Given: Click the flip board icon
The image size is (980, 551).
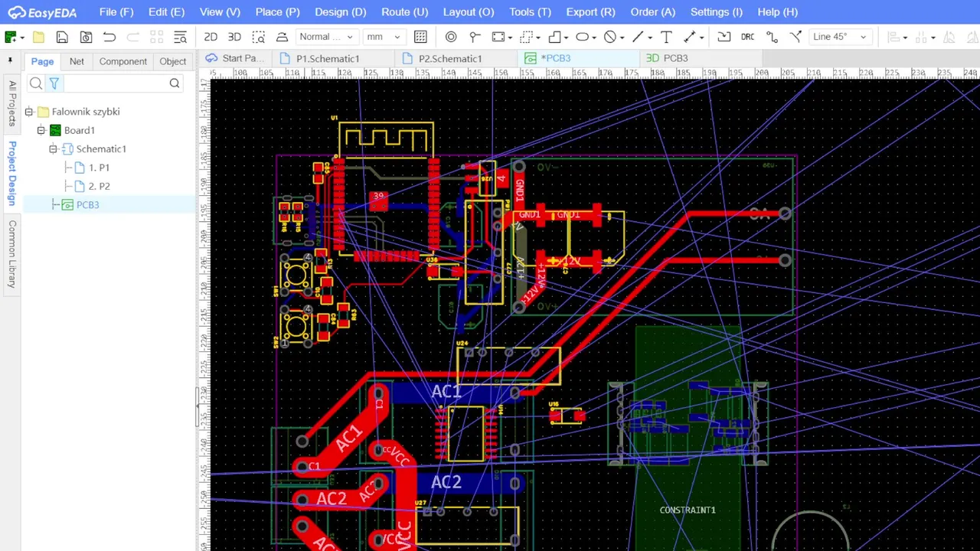Looking at the screenshot, I should click(x=282, y=37).
